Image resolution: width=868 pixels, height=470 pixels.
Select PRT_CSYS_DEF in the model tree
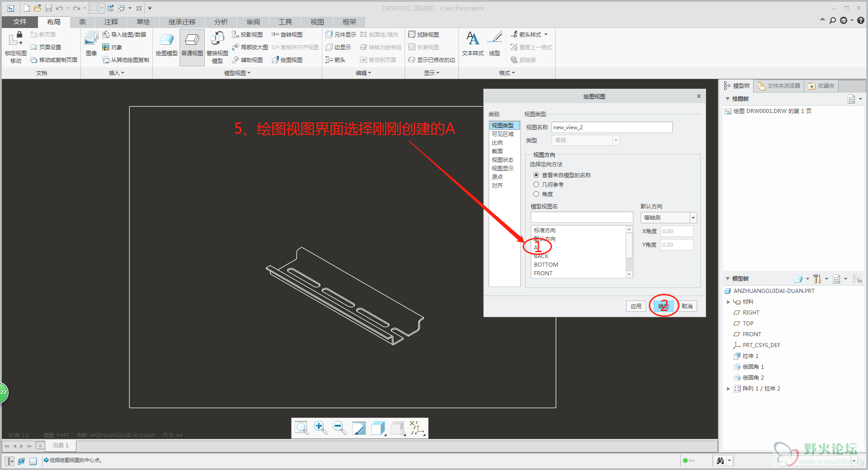[757, 345]
